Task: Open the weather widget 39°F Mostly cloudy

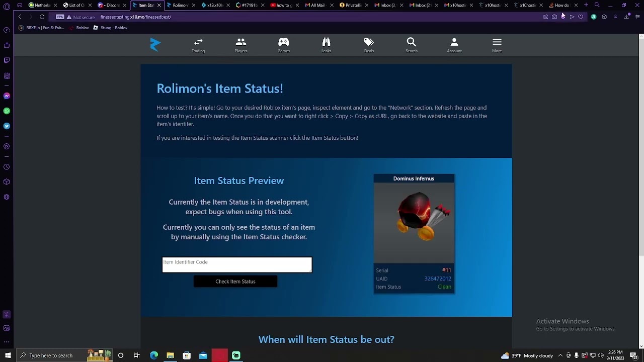Action: 527,355
